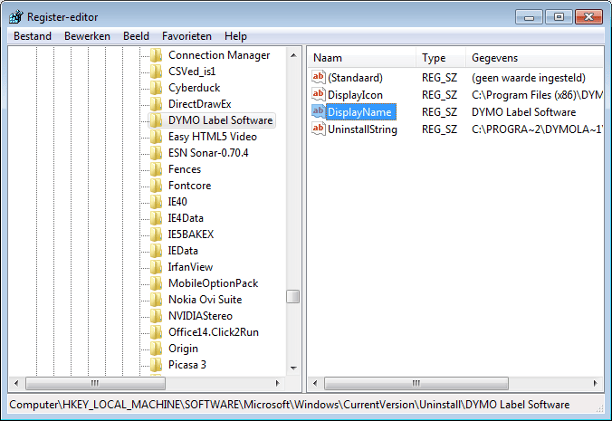Open the Bestand menu

(32, 36)
